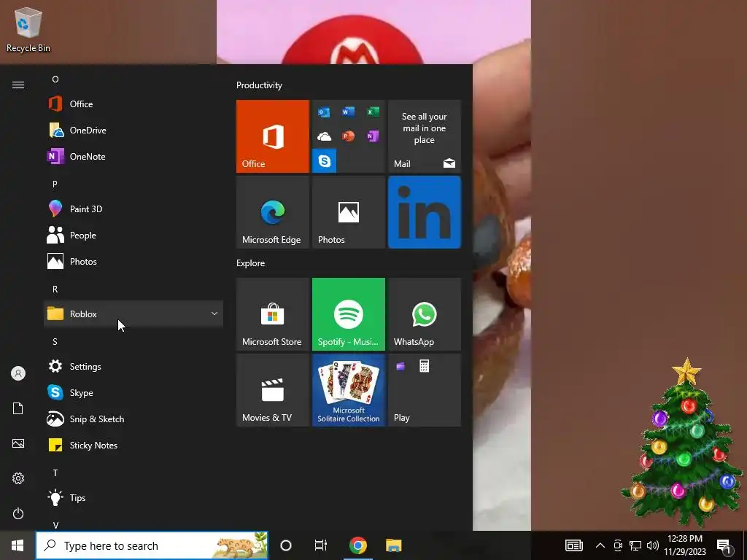The height and width of the screenshot is (560, 747).
Task: Click the orange Office tile
Action: click(273, 136)
